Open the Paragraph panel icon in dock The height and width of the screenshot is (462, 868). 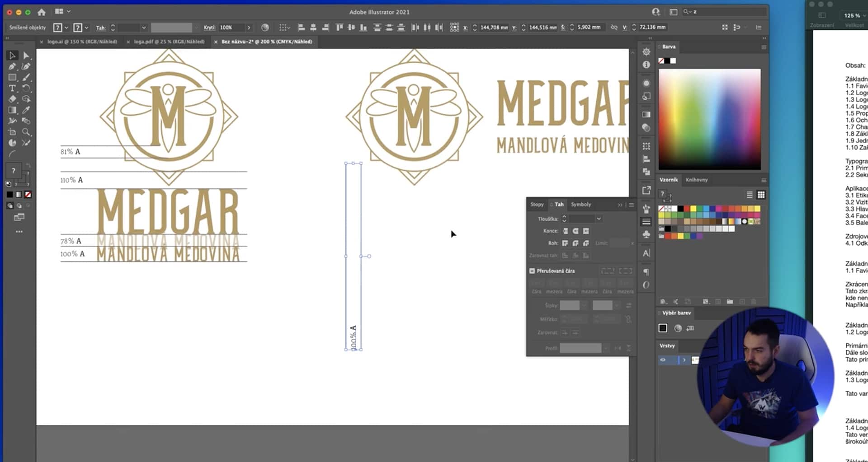click(646, 272)
